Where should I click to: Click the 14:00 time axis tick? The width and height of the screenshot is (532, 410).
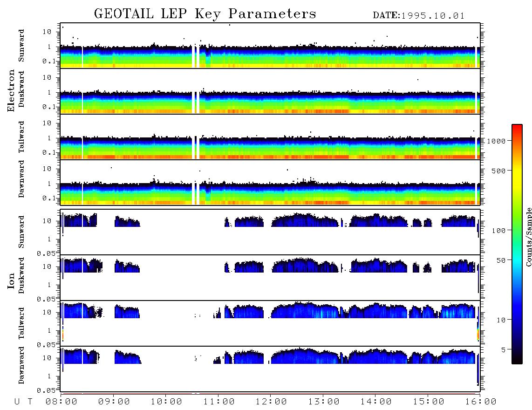[376, 402]
